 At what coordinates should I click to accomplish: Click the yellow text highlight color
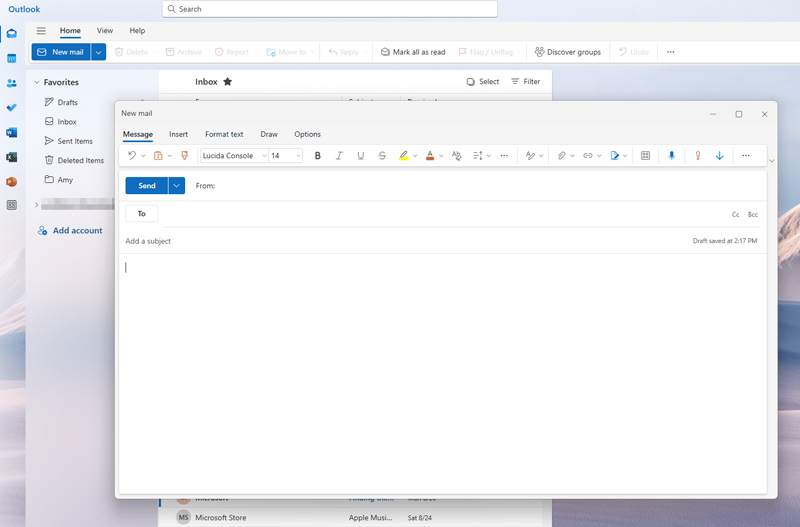404,156
